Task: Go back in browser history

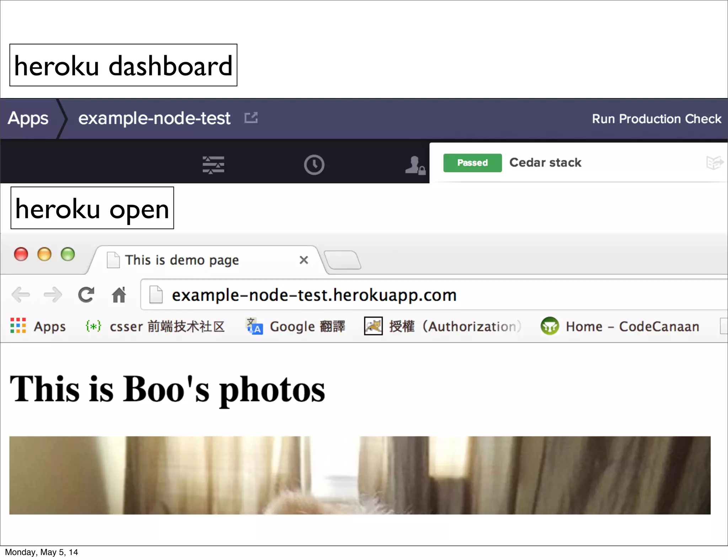Action: 21,295
